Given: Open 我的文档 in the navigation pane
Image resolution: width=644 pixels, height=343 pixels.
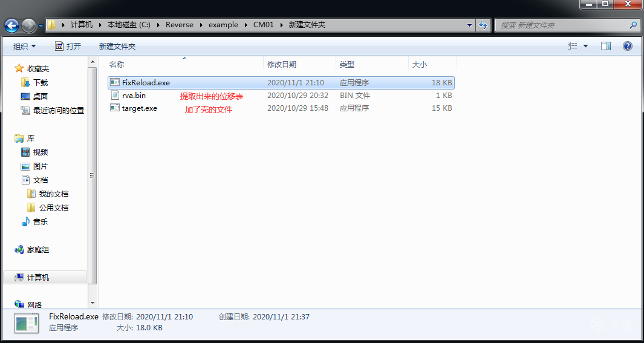Looking at the screenshot, I should click(53, 194).
